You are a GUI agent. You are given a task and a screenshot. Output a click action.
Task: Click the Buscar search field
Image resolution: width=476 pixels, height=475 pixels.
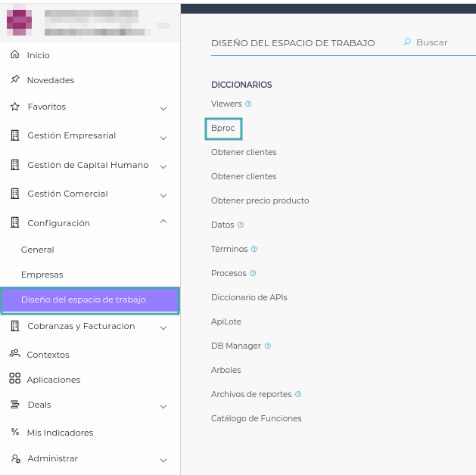(435, 42)
